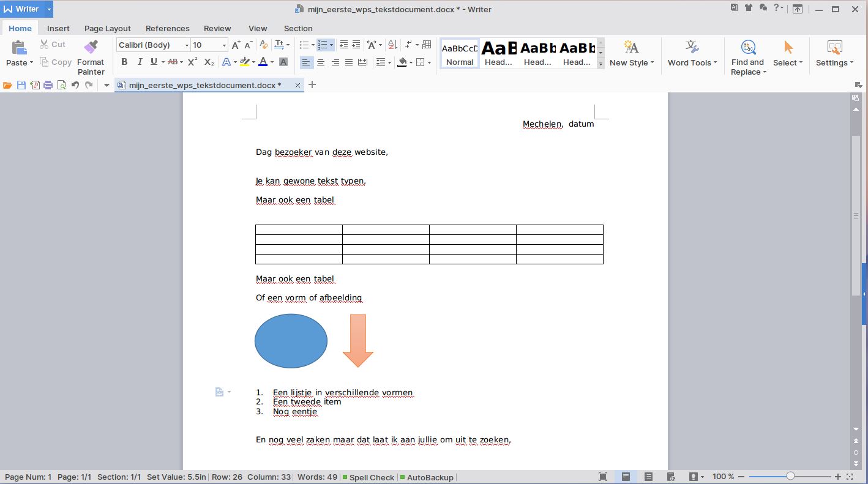Open the font size dropdown

click(224, 45)
